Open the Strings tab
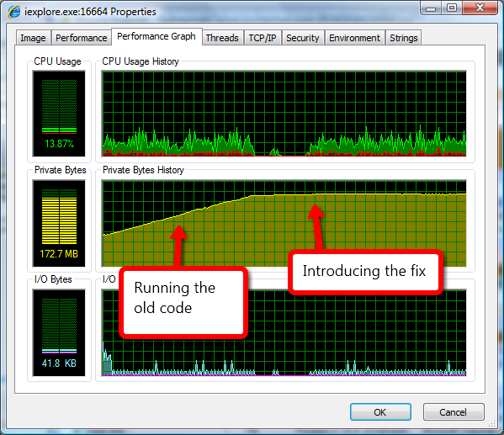The image size is (504, 435). 404,38
